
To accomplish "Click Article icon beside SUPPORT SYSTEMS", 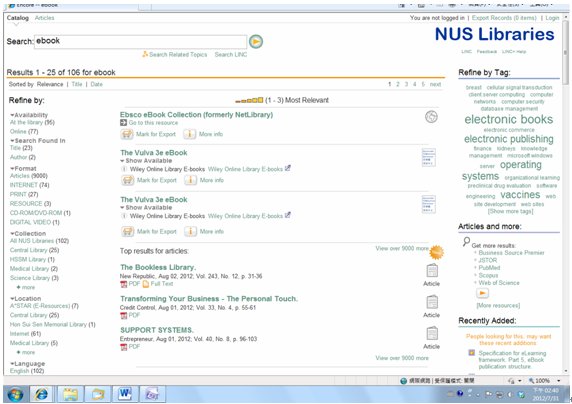I will click(x=432, y=334).
